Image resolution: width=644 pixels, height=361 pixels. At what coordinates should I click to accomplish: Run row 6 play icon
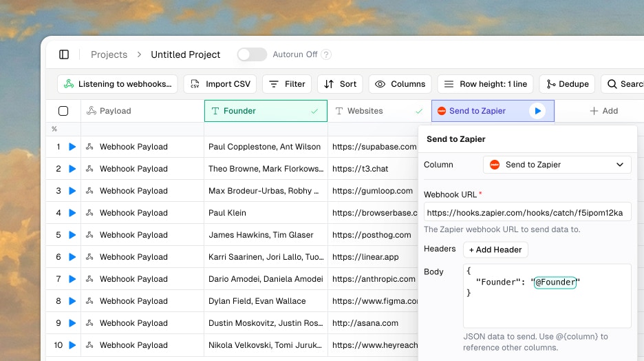click(72, 257)
